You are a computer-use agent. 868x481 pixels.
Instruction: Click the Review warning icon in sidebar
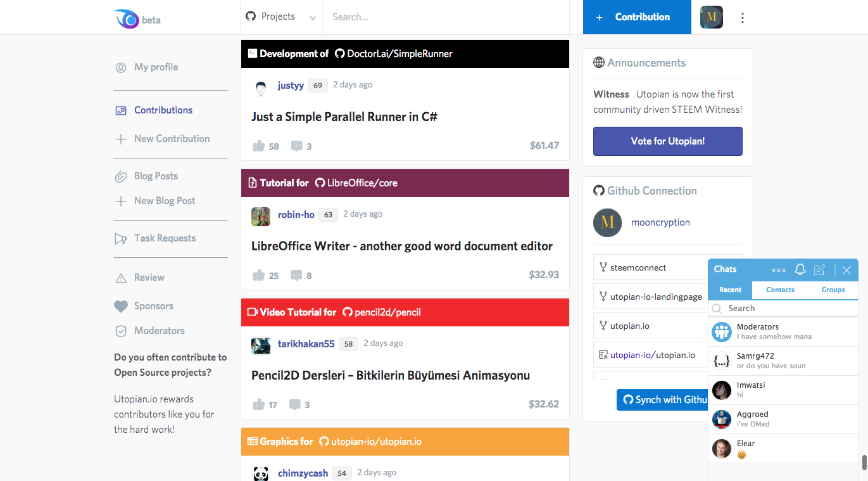(x=121, y=278)
